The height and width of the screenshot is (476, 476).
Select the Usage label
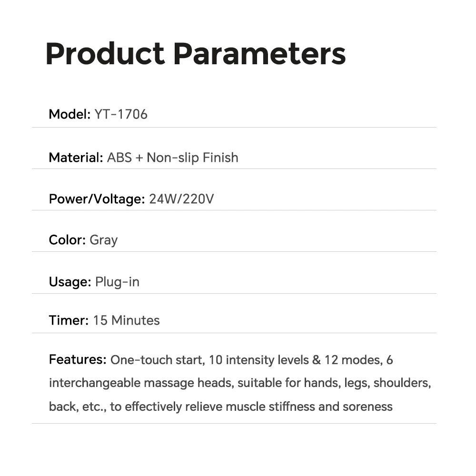pyautogui.click(x=70, y=282)
